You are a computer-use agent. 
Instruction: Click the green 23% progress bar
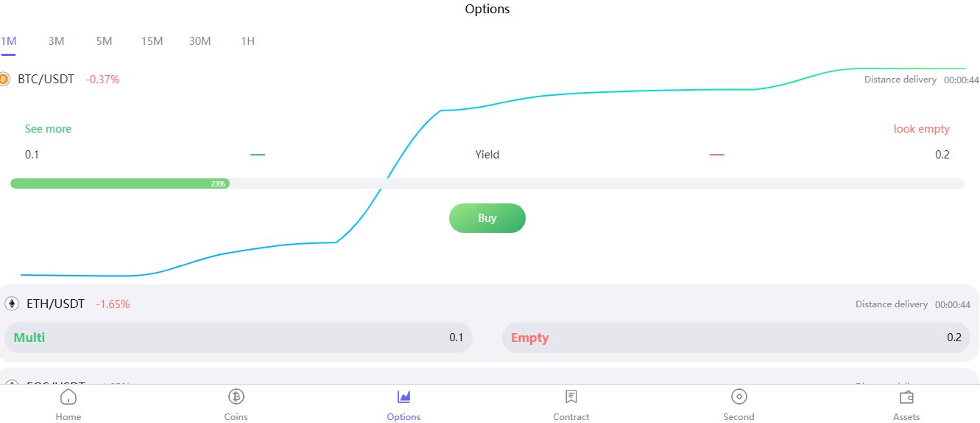[x=119, y=183]
